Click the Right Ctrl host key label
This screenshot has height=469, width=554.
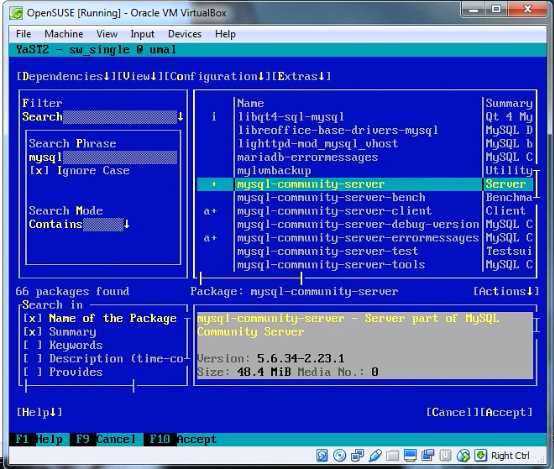pyautogui.click(x=510, y=456)
